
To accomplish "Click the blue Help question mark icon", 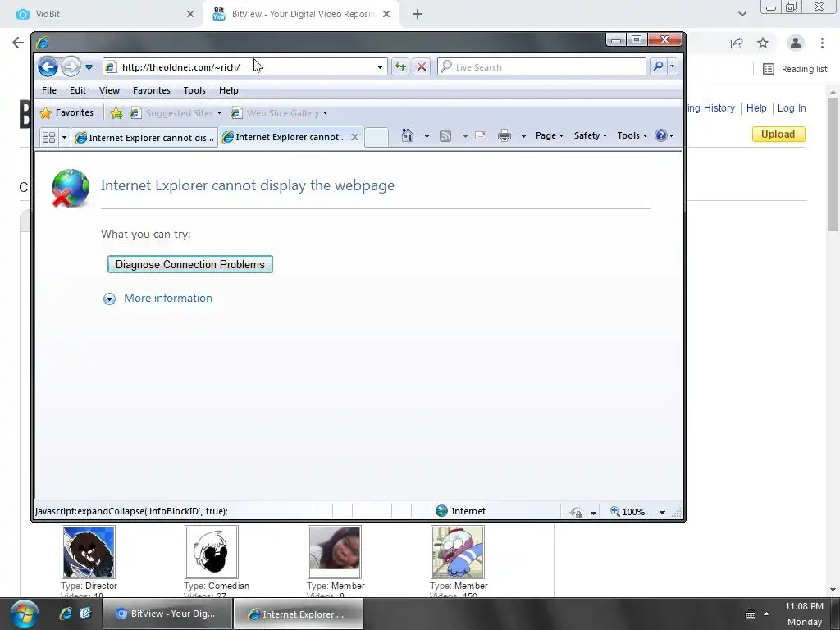I will point(661,135).
